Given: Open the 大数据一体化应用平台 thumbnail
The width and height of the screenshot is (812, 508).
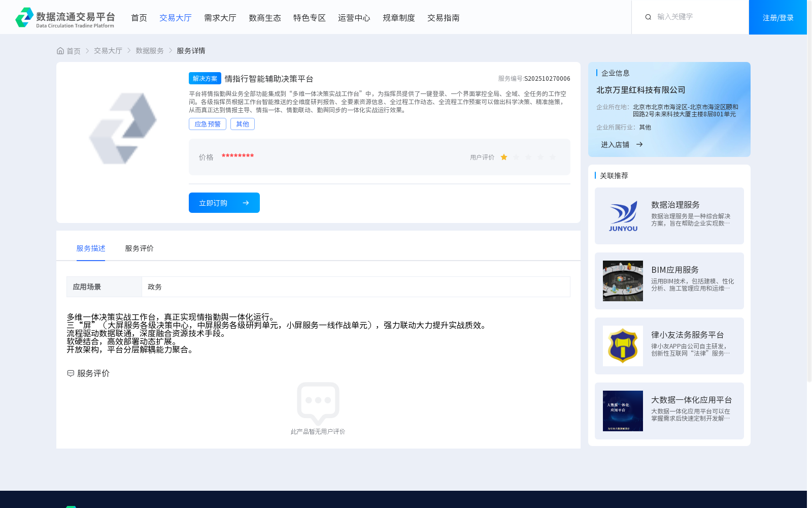Looking at the screenshot, I should [623, 411].
